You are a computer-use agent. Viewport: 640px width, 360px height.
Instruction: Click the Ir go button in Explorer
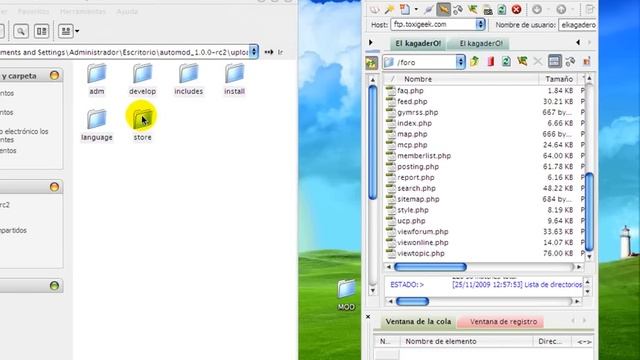click(x=274, y=52)
